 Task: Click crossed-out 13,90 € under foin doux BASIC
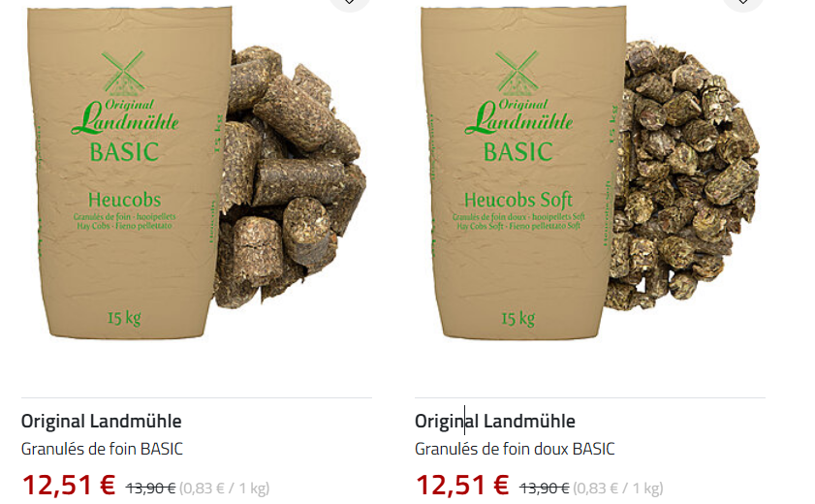coord(545,488)
